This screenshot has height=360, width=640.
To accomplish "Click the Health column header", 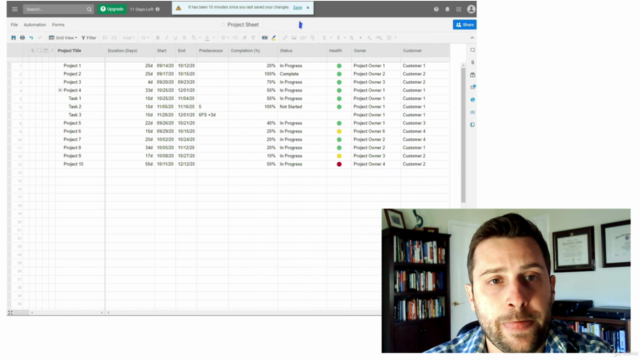I will click(339, 51).
